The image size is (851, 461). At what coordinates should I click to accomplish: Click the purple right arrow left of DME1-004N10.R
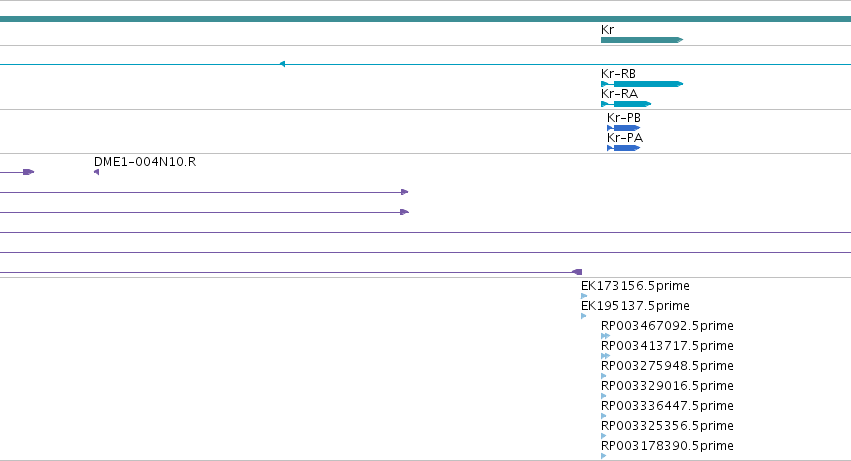[29, 172]
